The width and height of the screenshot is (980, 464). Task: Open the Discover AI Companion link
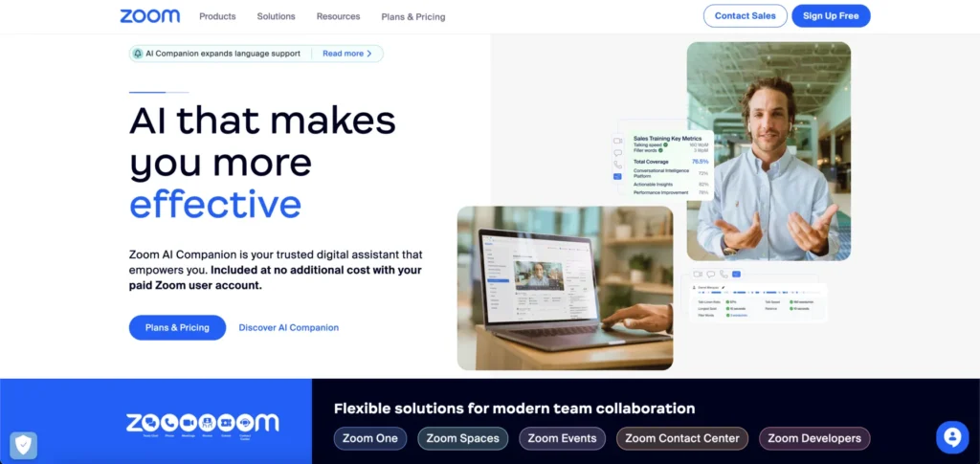289,327
